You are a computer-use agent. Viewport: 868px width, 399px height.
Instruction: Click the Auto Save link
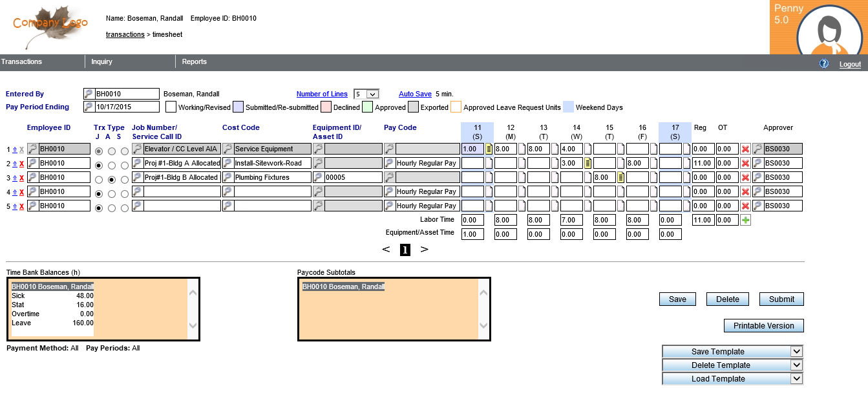coord(415,94)
